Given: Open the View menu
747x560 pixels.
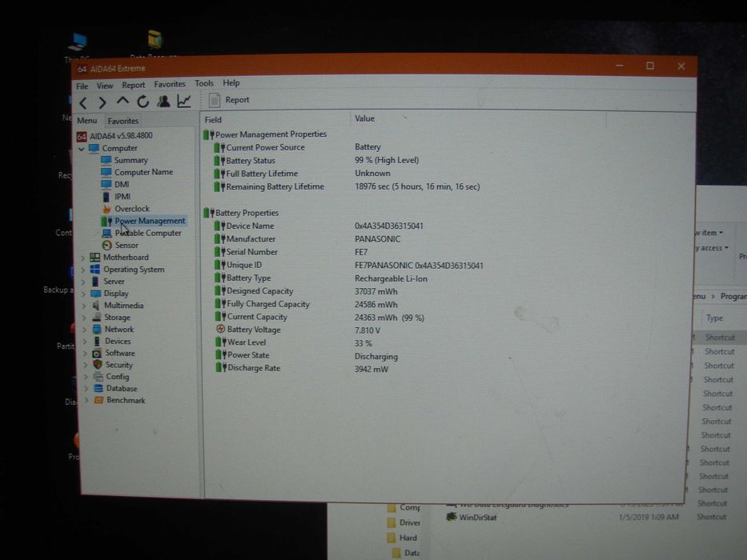Looking at the screenshot, I should pyautogui.click(x=105, y=86).
